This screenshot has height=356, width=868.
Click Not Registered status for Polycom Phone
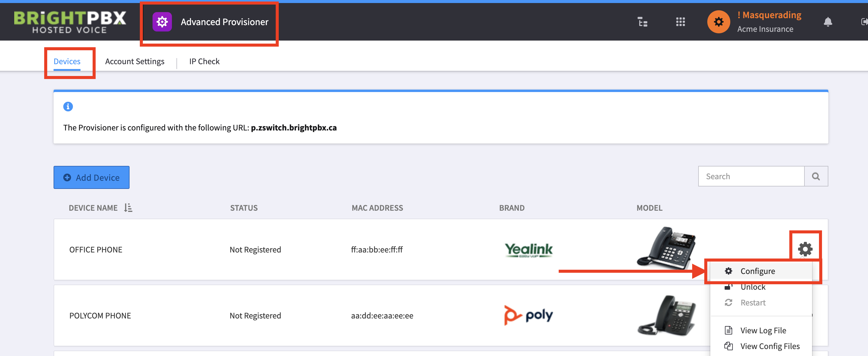tap(255, 315)
